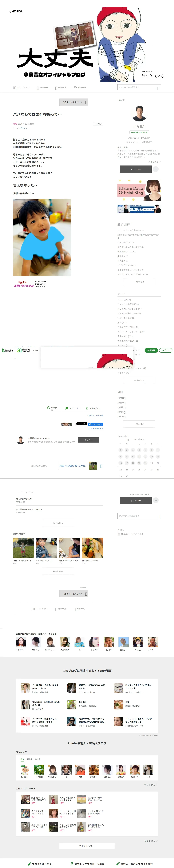Open 続きを見る in the profile section
Image resolution: width=174 pixels, height=868 pixels.
154,162
